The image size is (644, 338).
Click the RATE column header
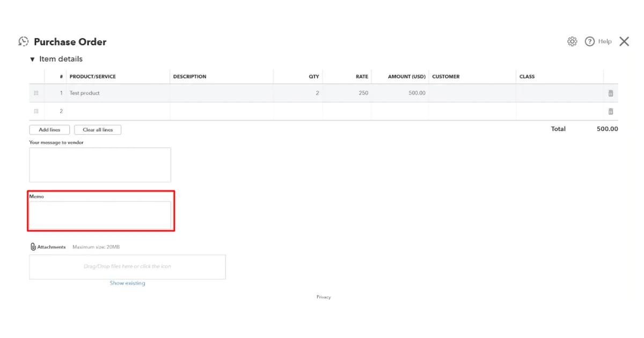tap(362, 77)
